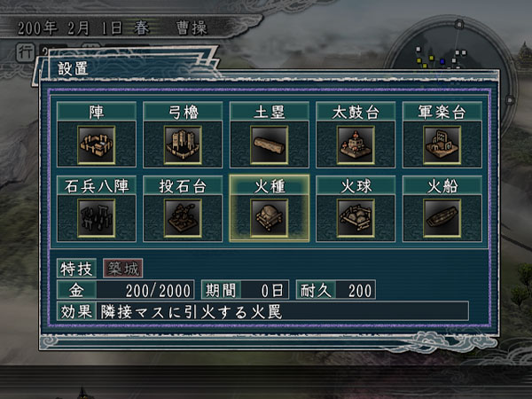Image resolution: width=532 pixels, height=399 pixels.
Task: Select the 石兵八陣 stone maze icon
Action: tap(97, 218)
